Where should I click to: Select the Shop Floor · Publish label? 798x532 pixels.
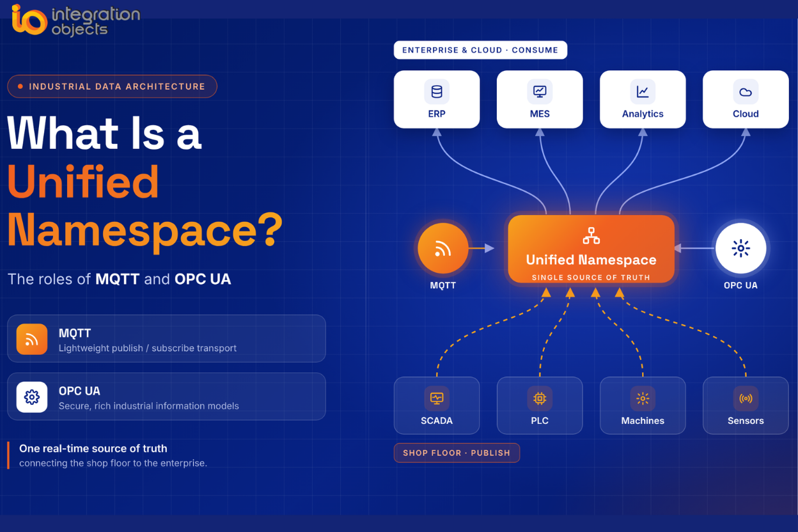(x=457, y=453)
